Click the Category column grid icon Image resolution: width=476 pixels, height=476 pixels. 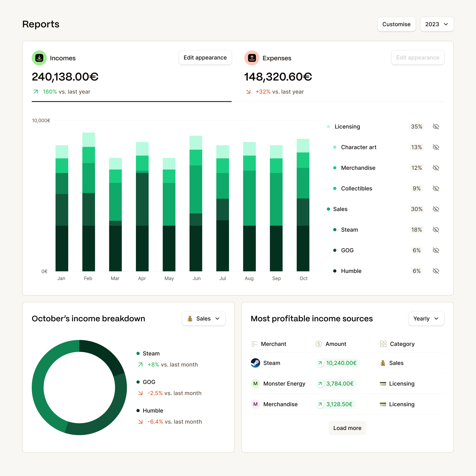tap(383, 344)
